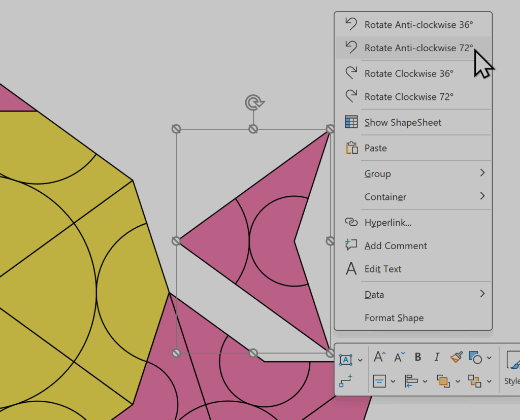
Task: Toggle Italic formatting in mini toolbar
Action: coord(437,357)
